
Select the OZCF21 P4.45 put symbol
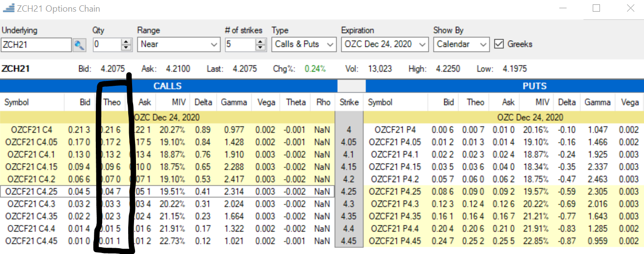395,241
